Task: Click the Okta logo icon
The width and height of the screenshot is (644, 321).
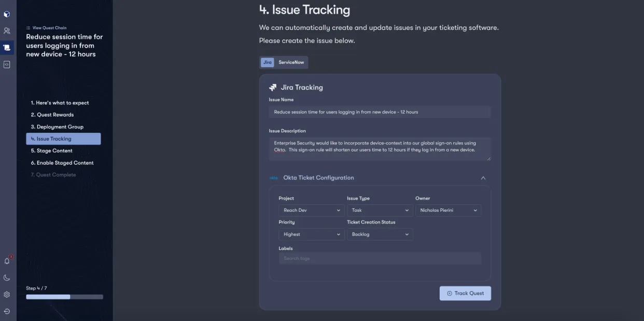Action: tap(274, 178)
